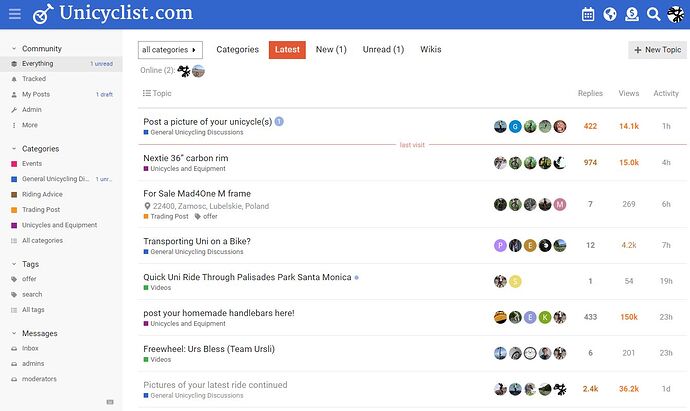Collapse the Community sidebar section
Viewport: 690px width, 411px height.
13,48
